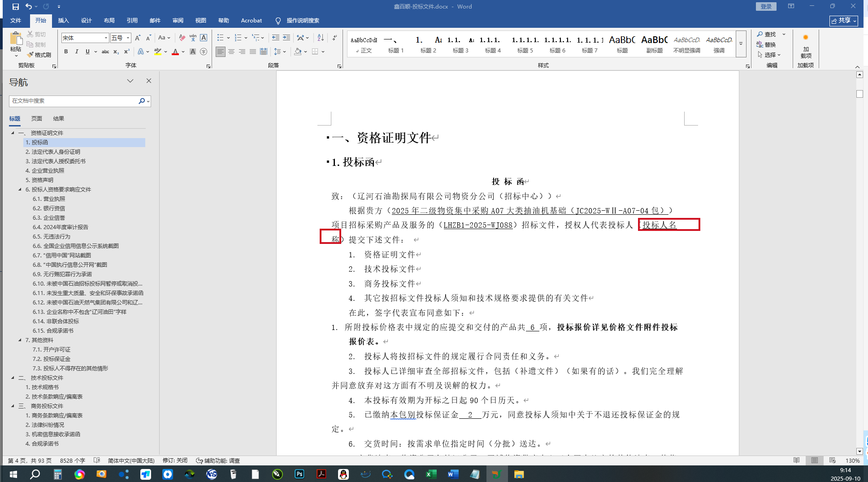Open Photoshop from the Windows taskbar
Screen dimensions: 868x482
click(299, 474)
